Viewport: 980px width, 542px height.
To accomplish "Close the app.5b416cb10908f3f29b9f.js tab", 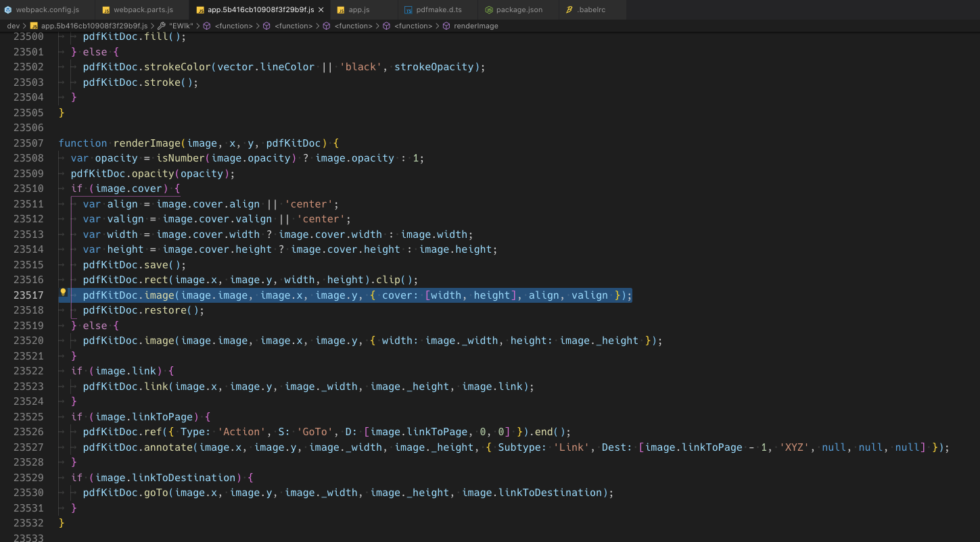I will (320, 9).
